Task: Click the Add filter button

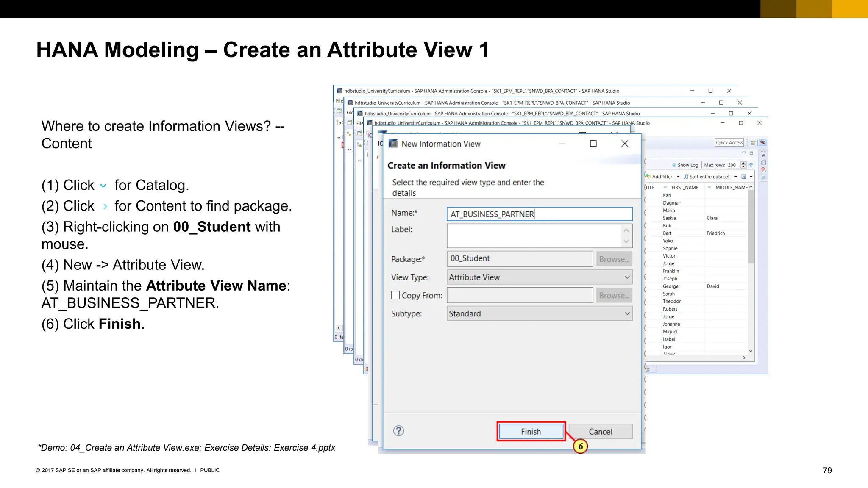Action: [659, 177]
